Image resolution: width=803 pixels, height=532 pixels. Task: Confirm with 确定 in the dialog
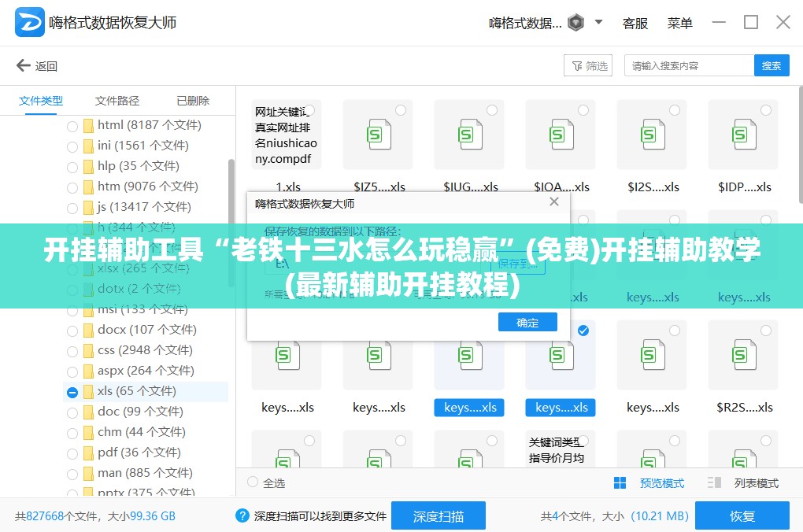tap(527, 323)
